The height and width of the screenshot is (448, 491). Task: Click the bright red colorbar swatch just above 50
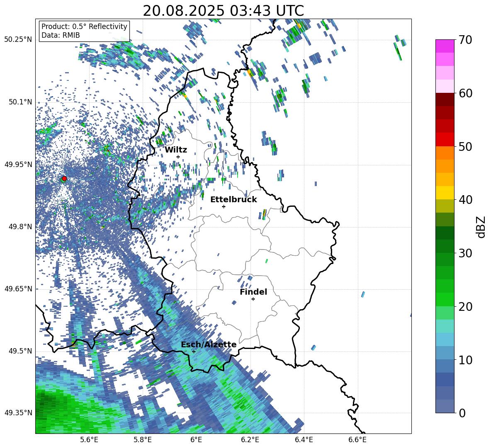[x=445, y=140]
